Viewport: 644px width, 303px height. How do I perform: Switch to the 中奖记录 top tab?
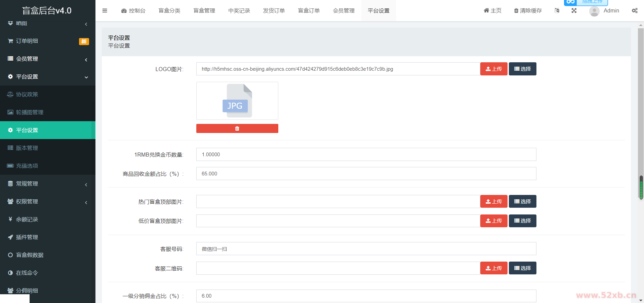(239, 11)
